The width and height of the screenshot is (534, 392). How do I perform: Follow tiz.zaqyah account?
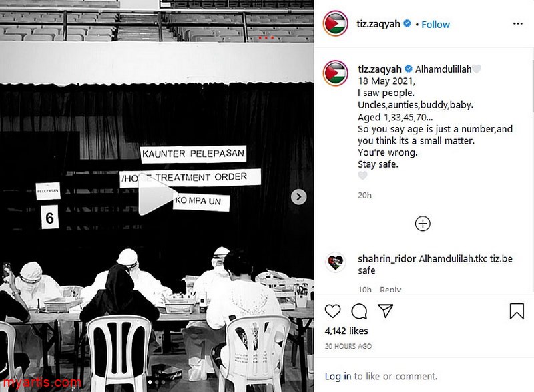tap(435, 25)
